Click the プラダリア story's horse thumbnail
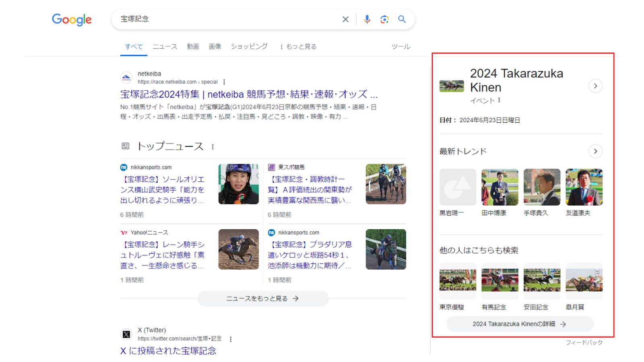644x362 pixels. click(x=386, y=249)
